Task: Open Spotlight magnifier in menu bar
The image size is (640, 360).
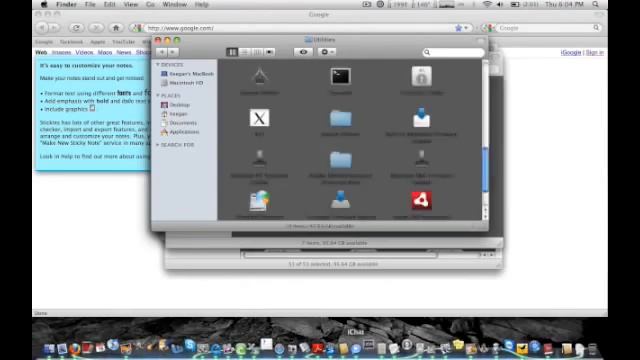Action: tap(596, 4)
